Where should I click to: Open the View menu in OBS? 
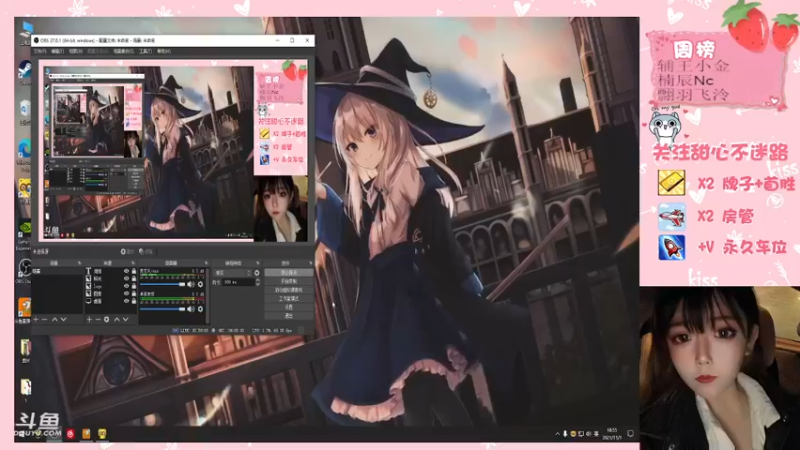click(x=75, y=52)
